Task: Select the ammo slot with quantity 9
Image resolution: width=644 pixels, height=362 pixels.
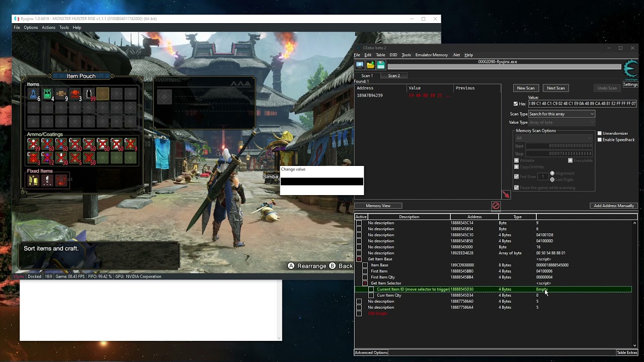Action: [130, 145]
